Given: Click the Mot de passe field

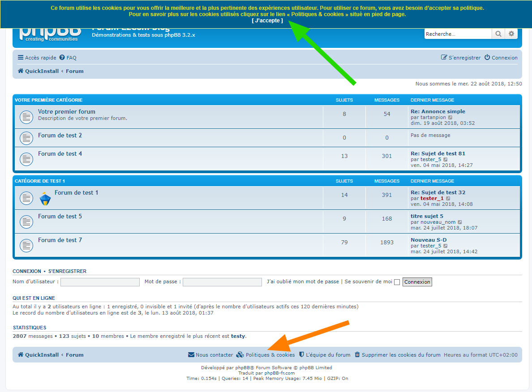Looking at the screenshot, I should pos(222,282).
